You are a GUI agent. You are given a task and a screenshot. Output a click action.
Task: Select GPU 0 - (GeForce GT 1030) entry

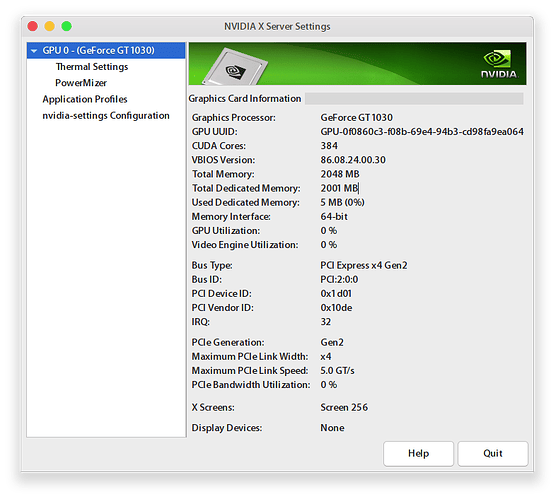[x=106, y=50]
